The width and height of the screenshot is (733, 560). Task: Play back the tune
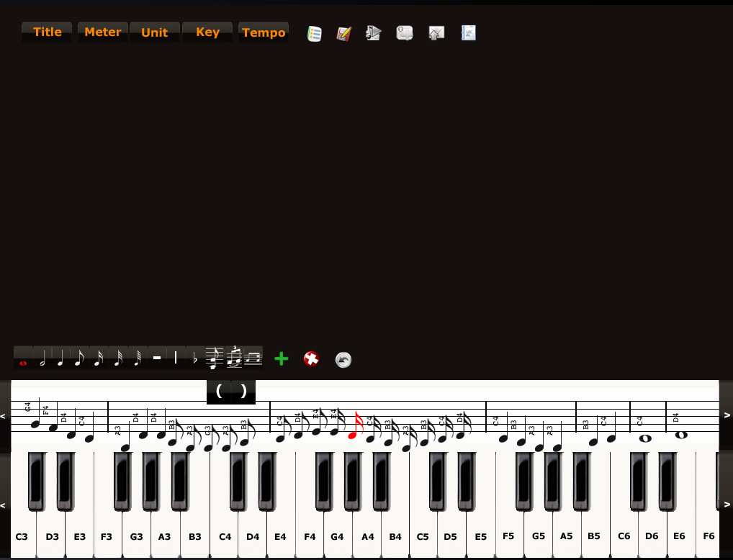click(373, 33)
